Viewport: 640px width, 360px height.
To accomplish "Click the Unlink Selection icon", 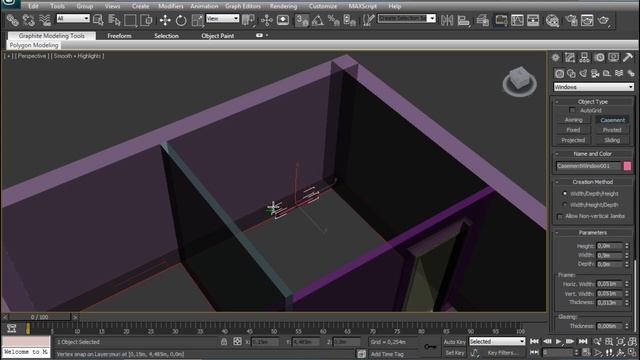I will (x=29, y=20).
